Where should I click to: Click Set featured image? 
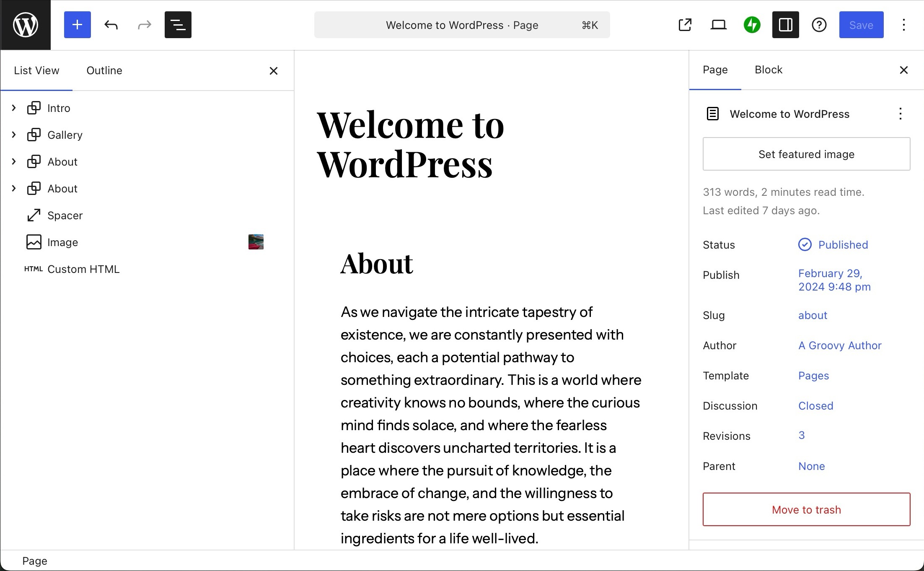click(x=806, y=154)
